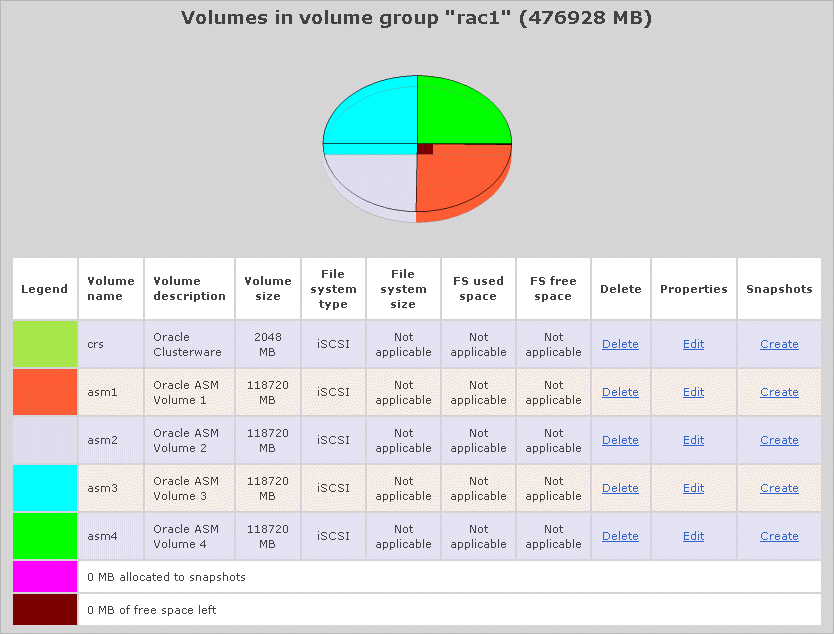Click Create in the asm2 row
This screenshot has height=634, width=834.
[x=779, y=440]
